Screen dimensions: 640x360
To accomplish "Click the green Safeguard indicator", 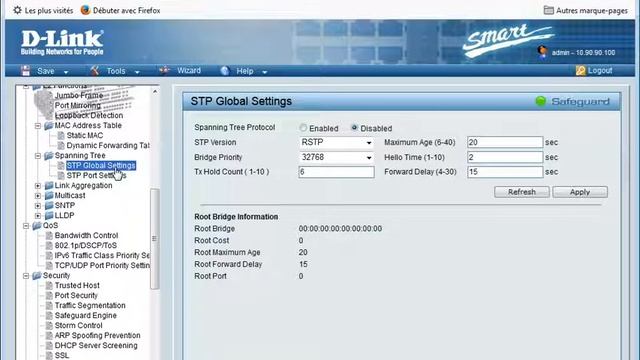I will point(540,101).
